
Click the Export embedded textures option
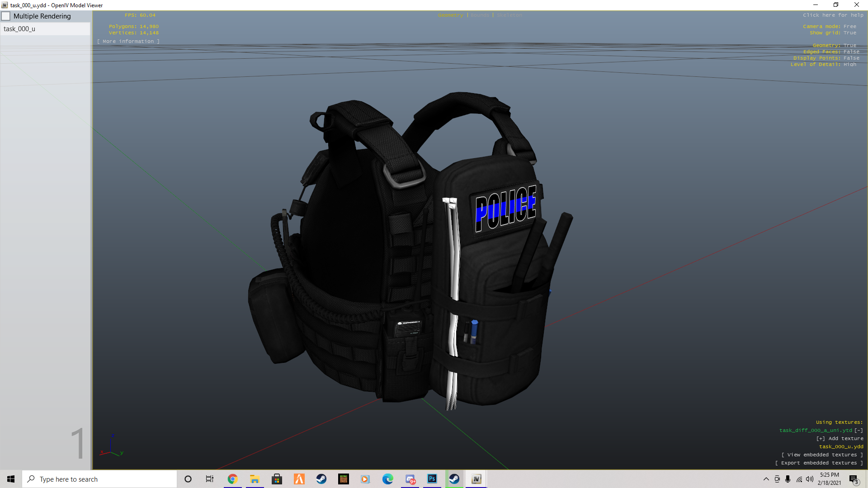(x=819, y=463)
